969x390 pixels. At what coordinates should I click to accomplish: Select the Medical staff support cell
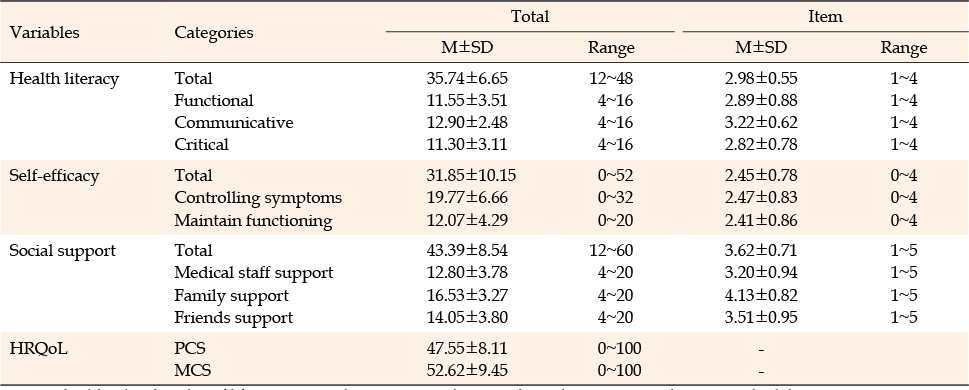(x=253, y=273)
